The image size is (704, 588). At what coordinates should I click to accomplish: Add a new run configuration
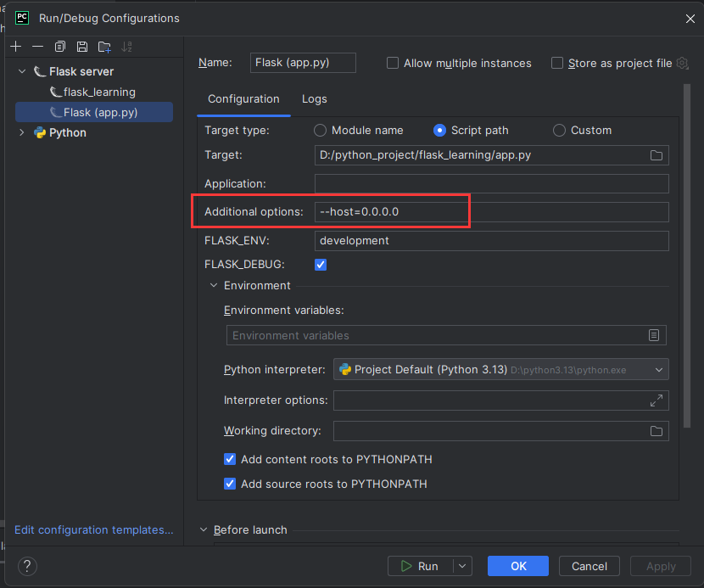(x=15, y=47)
